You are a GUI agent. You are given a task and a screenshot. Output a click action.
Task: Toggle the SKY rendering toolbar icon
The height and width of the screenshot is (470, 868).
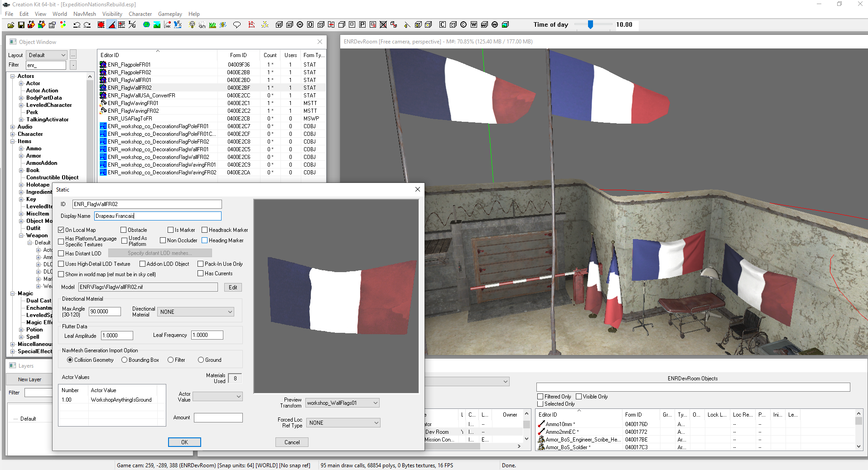[x=202, y=25]
